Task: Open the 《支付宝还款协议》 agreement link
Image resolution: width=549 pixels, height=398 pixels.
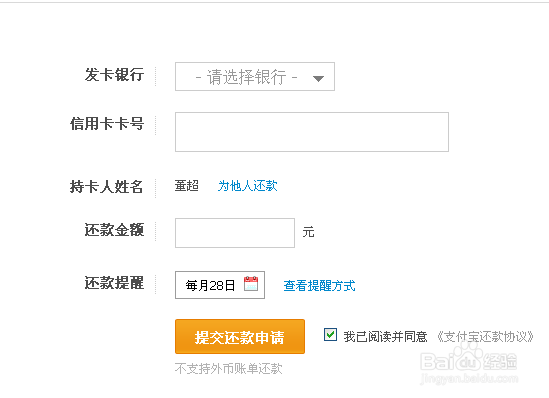Action: pyautogui.click(x=485, y=337)
